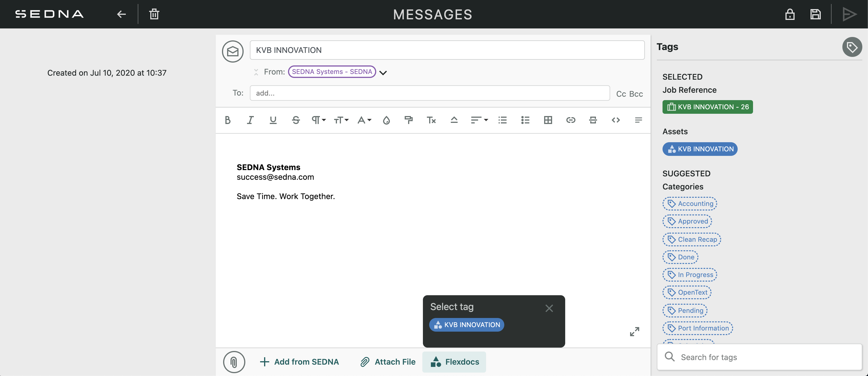
Task: Insert a hyperlink via the link icon
Action: click(x=571, y=120)
